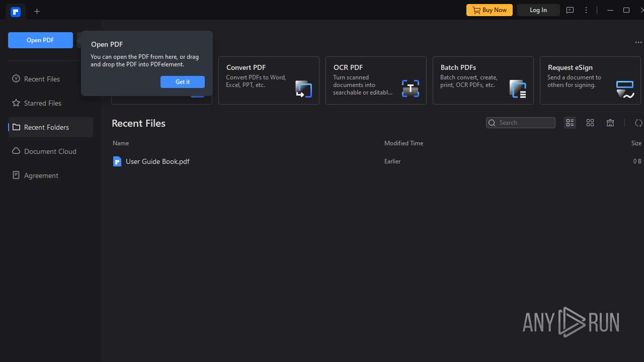Click the Open PDF button
644x362 pixels.
[x=40, y=40]
